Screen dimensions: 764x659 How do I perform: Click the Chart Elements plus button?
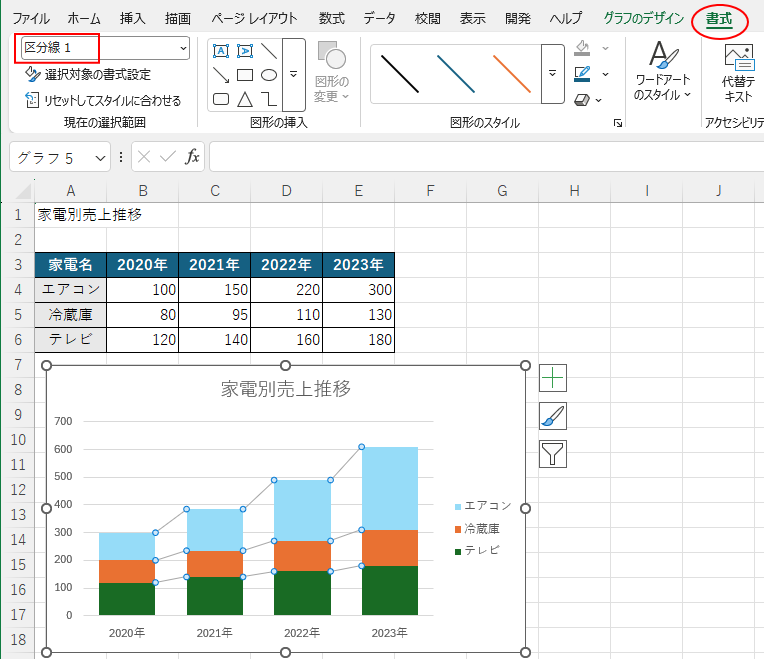(x=553, y=378)
